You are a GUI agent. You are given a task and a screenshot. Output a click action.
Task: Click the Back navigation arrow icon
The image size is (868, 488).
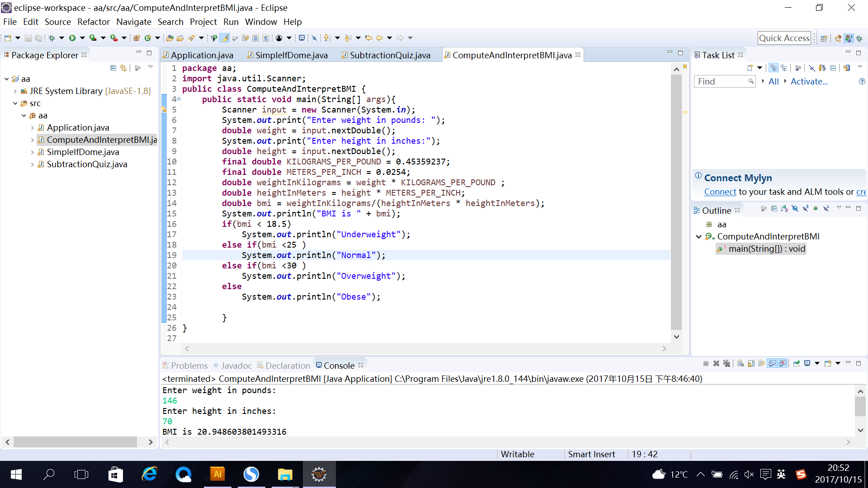coord(379,38)
